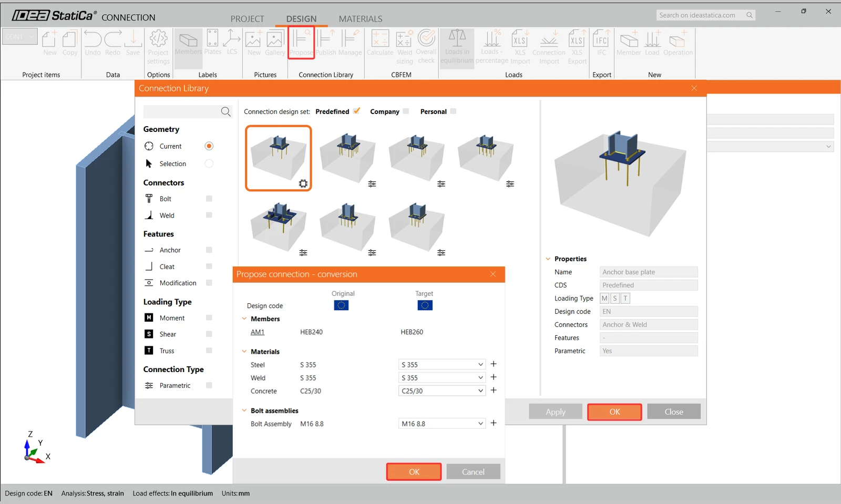Open Project settings from ribbon
The height and width of the screenshot is (504, 841).
coord(158,47)
